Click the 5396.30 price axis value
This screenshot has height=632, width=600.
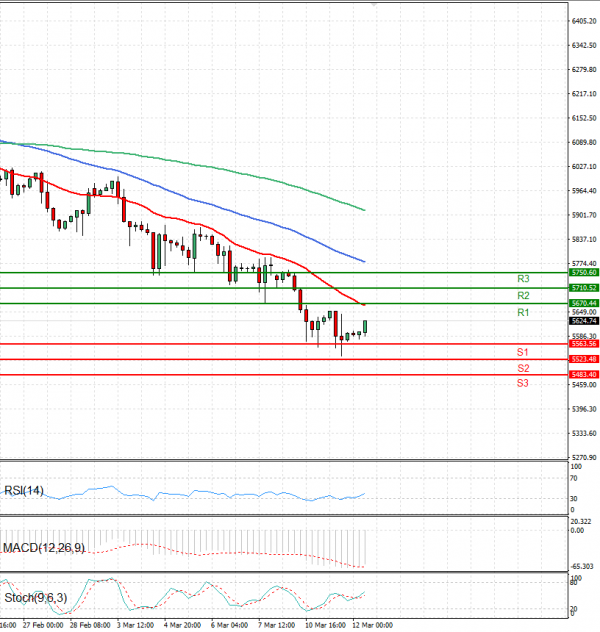pyautogui.click(x=584, y=409)
